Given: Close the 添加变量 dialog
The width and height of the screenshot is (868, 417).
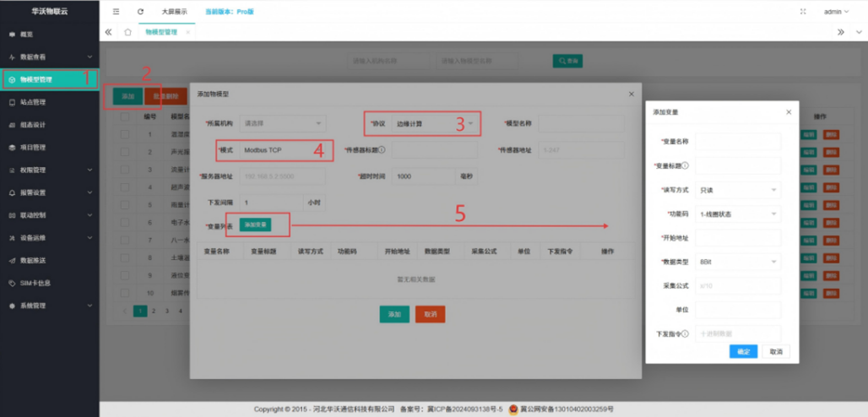Looking at the screenshot, I should click(789, 112).
